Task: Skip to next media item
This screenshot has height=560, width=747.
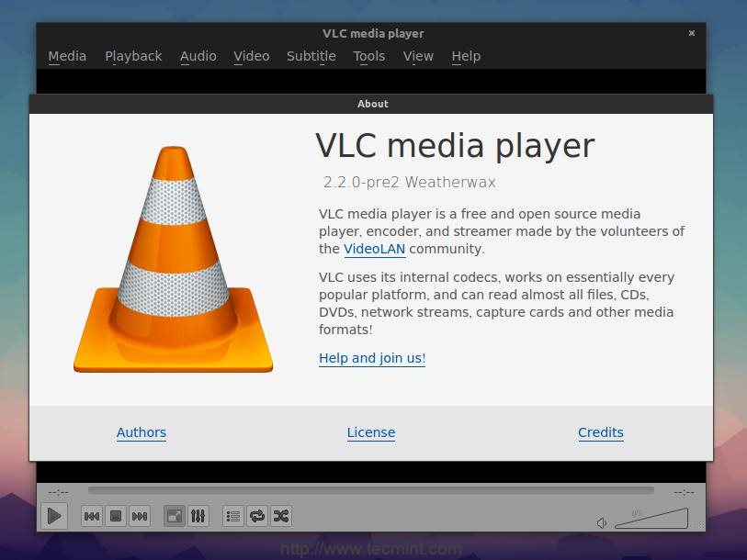Action: (140, 516)
